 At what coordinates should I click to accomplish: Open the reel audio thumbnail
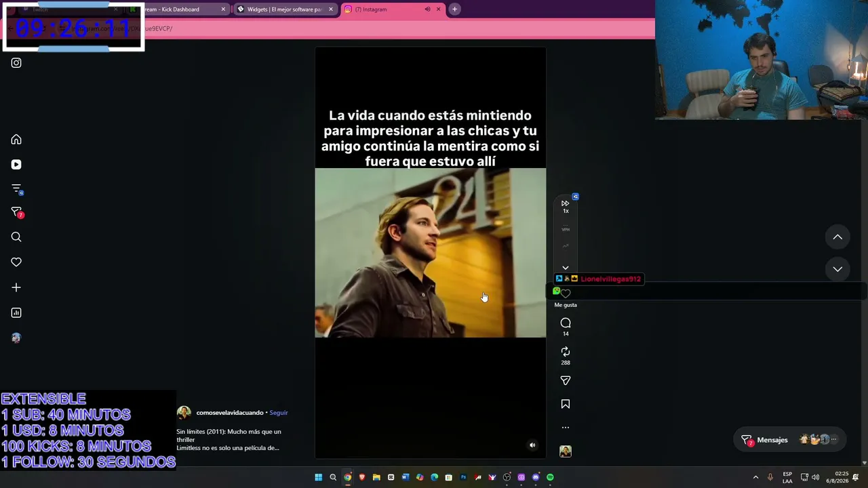click(x=566, y=451)
